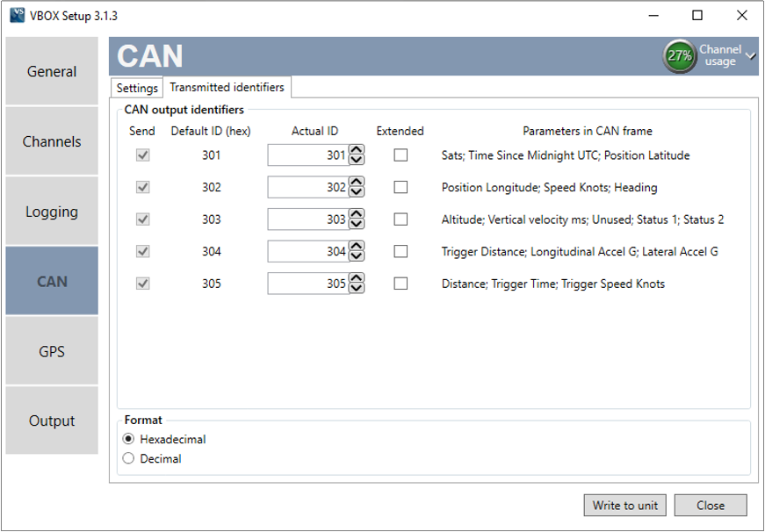Open the Logging section
This screenshot has width=765, height=532.
pyautogui.click(x=52, y=212)
